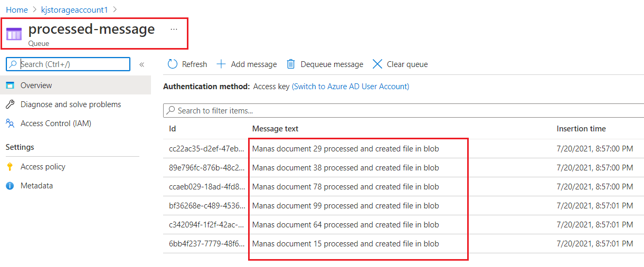Select the message with Id 89e796fc-876b-48c2
Screen dimensions: 644x267
pyautogui.click(x=206, y=168)
